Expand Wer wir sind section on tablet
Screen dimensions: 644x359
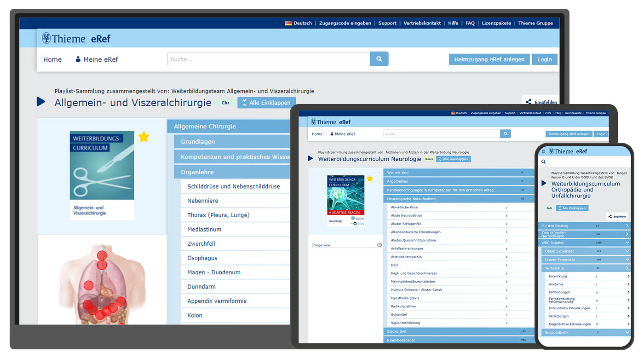tap(458, 173)
